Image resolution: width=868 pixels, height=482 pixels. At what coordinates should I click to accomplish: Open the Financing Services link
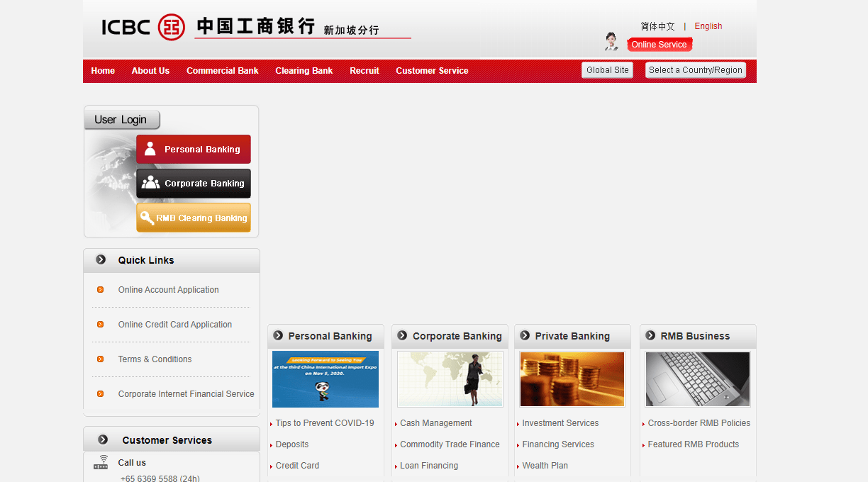558,444
